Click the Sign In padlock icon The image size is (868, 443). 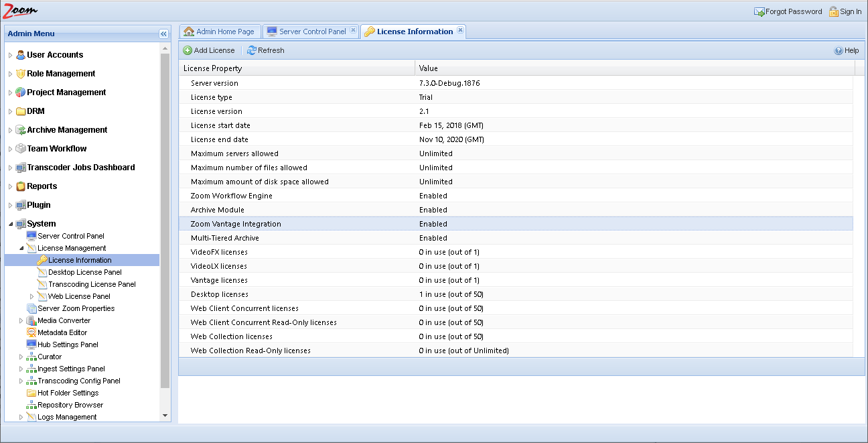coord(834,11)
